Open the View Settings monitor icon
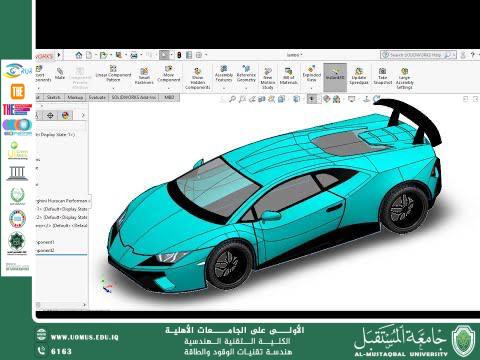 pyautogui.click(x=351, y=99)
